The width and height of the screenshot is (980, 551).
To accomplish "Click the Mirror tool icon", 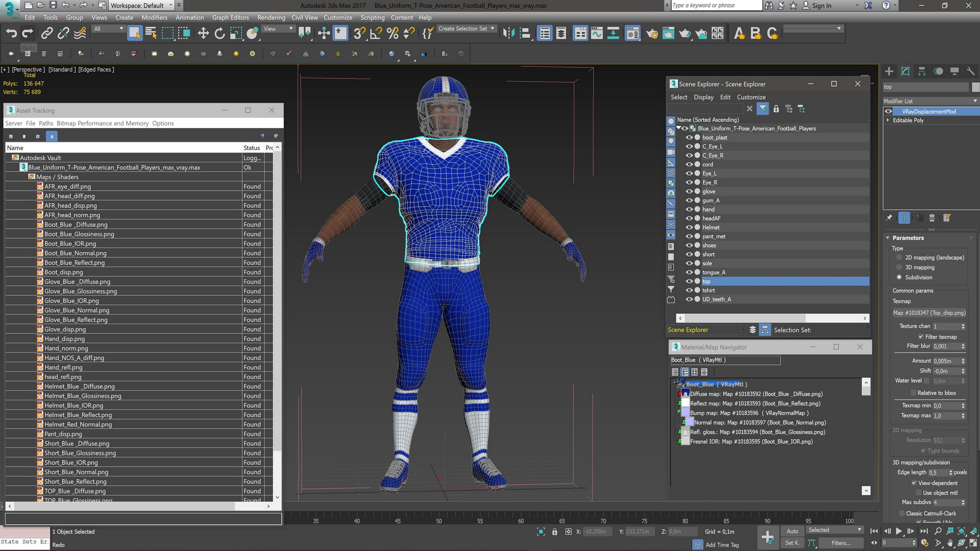I will tap(508, 34).
